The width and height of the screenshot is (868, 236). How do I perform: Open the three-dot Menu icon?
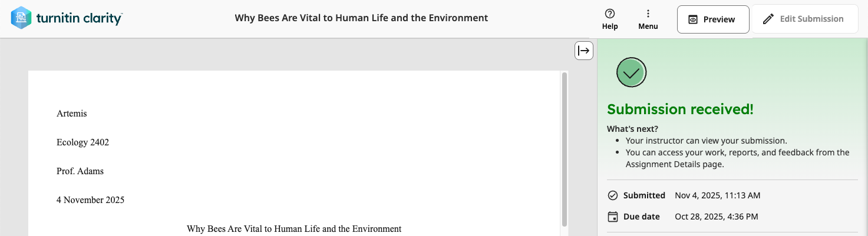648,14
